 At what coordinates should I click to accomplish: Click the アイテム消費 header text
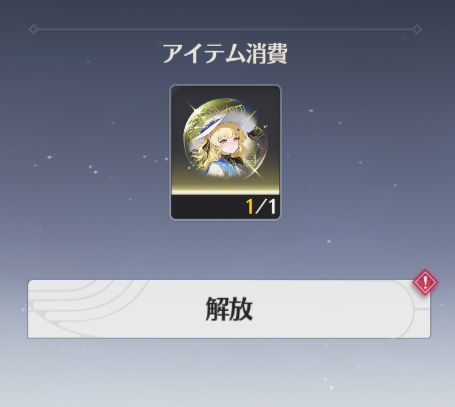point(225,53)
